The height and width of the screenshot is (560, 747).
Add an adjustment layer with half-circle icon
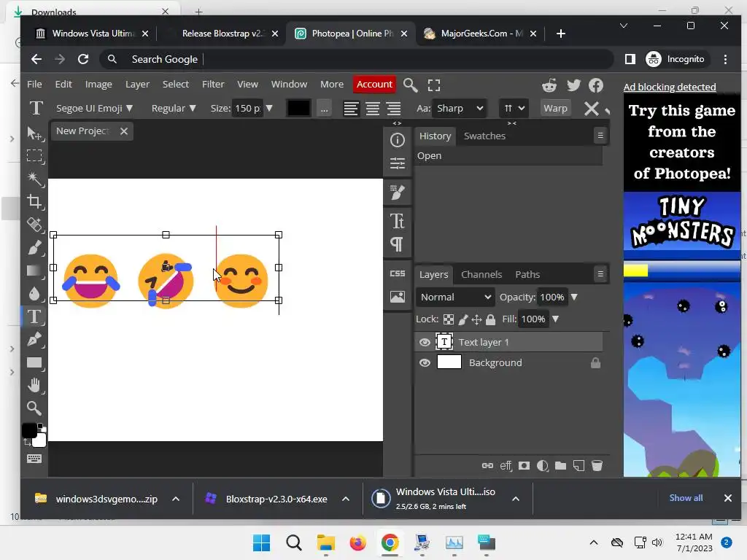(543, 465)
